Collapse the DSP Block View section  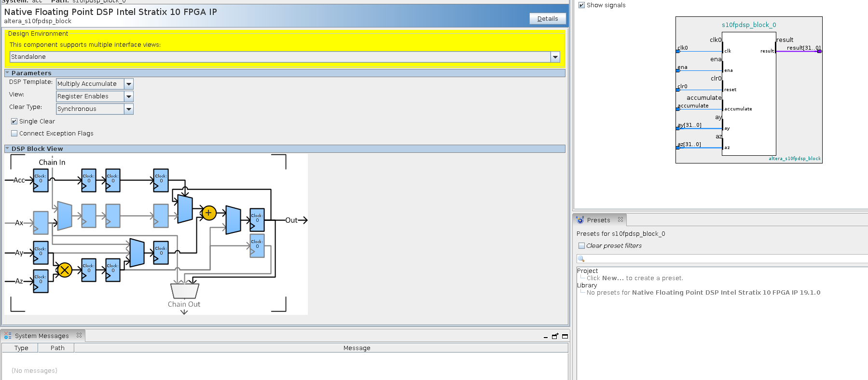click(x=7, y=149)
